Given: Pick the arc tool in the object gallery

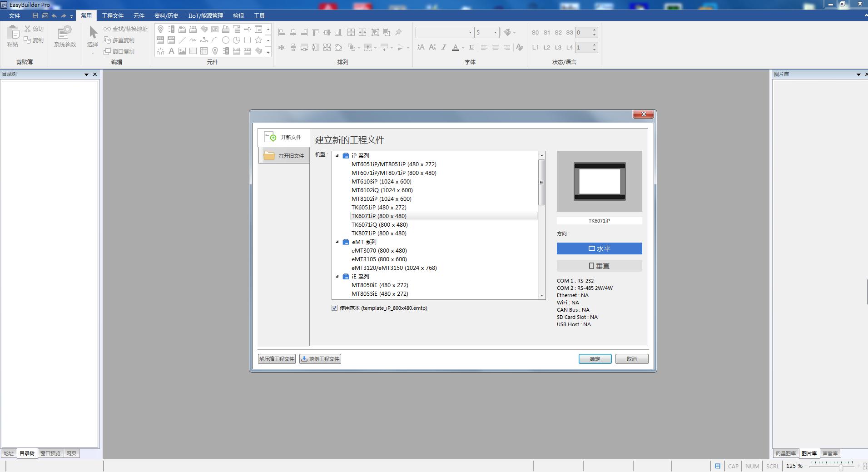Looking at the screenshot, I should (215, 40).
